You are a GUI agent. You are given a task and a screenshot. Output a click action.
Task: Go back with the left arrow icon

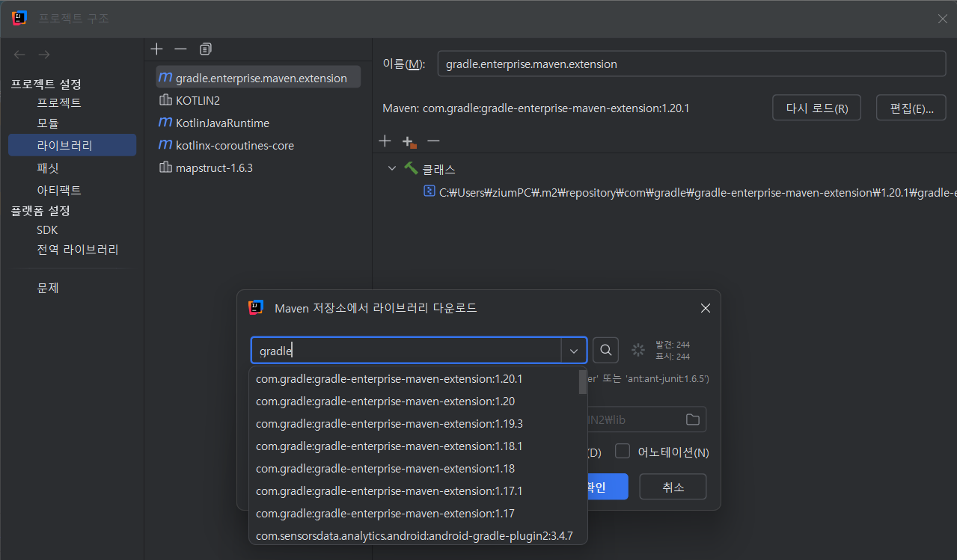(19, 55)
